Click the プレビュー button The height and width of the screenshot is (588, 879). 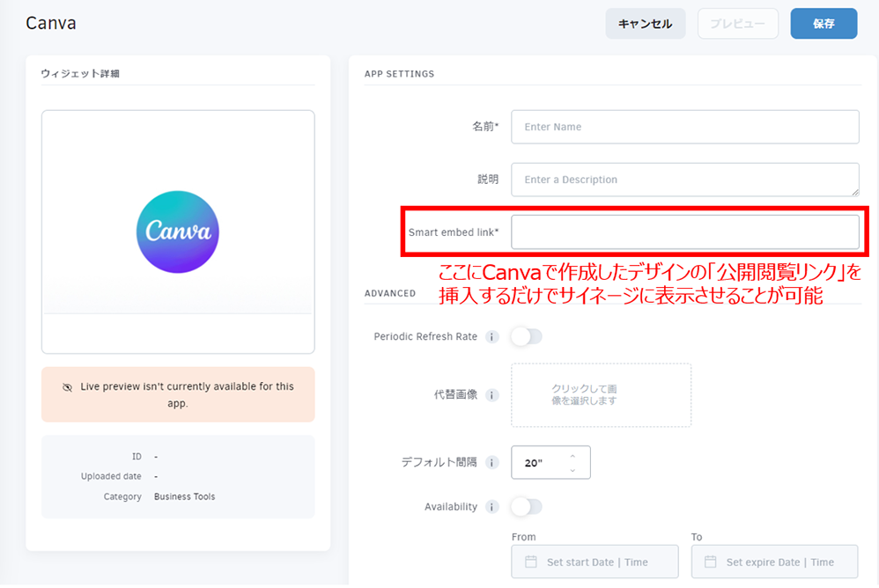738,24
